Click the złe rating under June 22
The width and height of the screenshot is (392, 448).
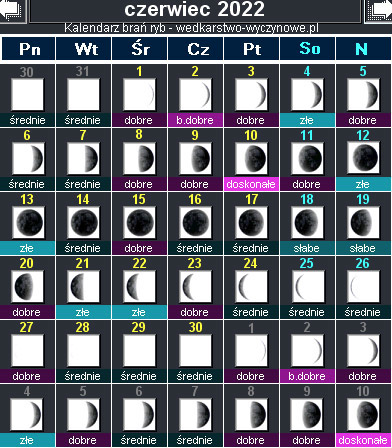[139, 312]
